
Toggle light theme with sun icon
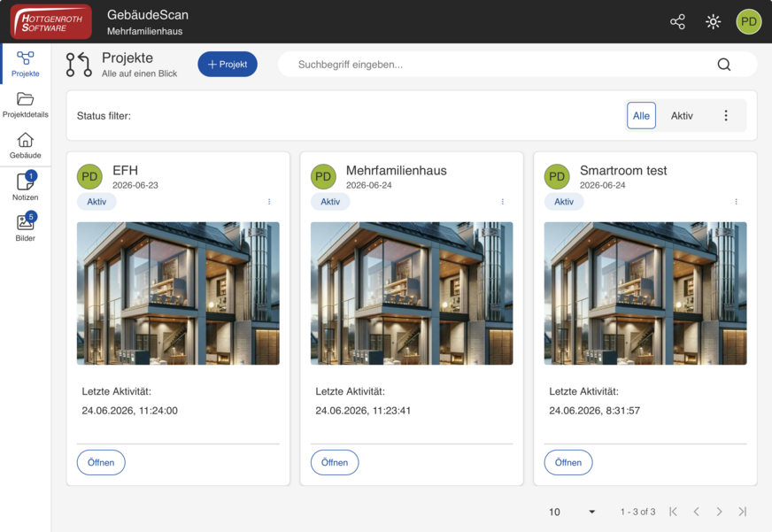point(713,21)
